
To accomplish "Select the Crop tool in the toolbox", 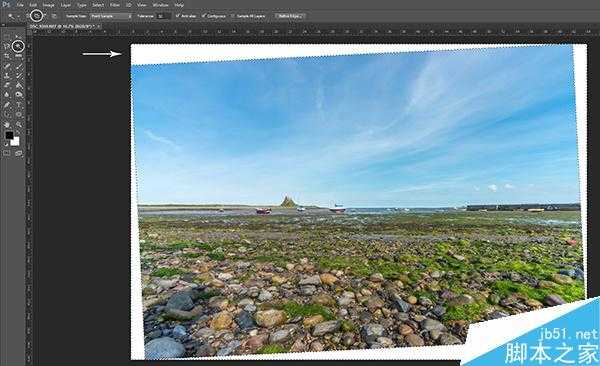I will click(x=7, y=56).
